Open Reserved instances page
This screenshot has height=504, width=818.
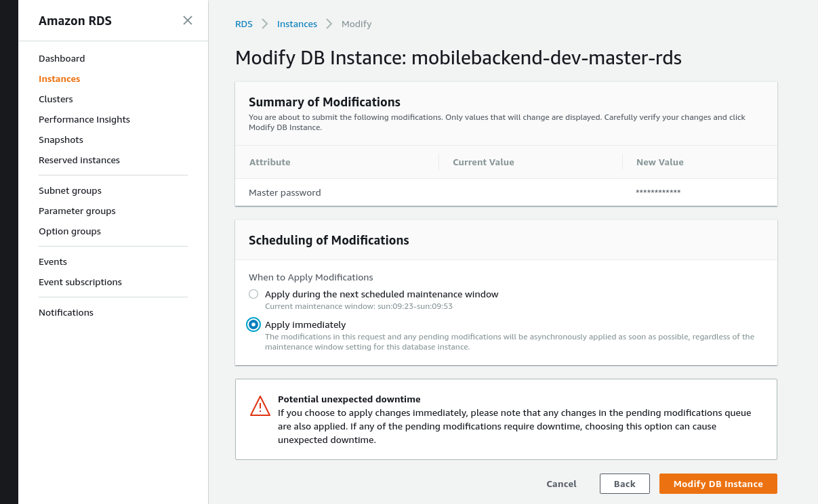79,160
